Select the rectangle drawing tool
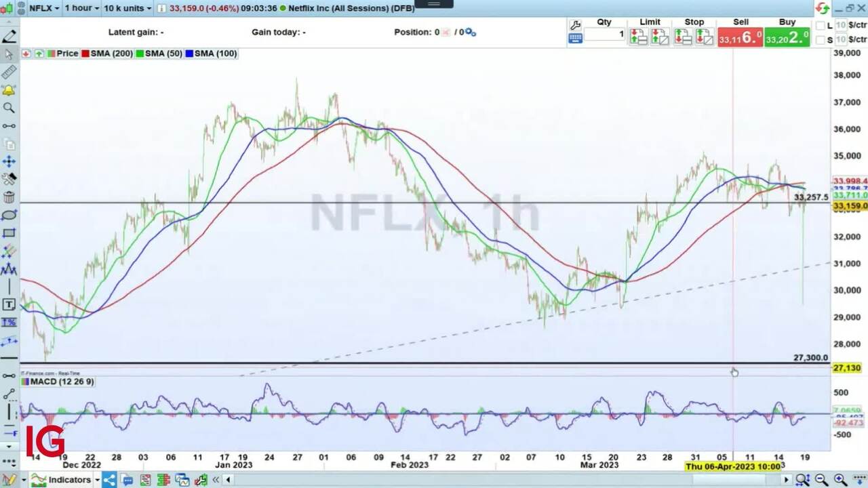This screenshot has width=868, height=488. pos(9,233)
